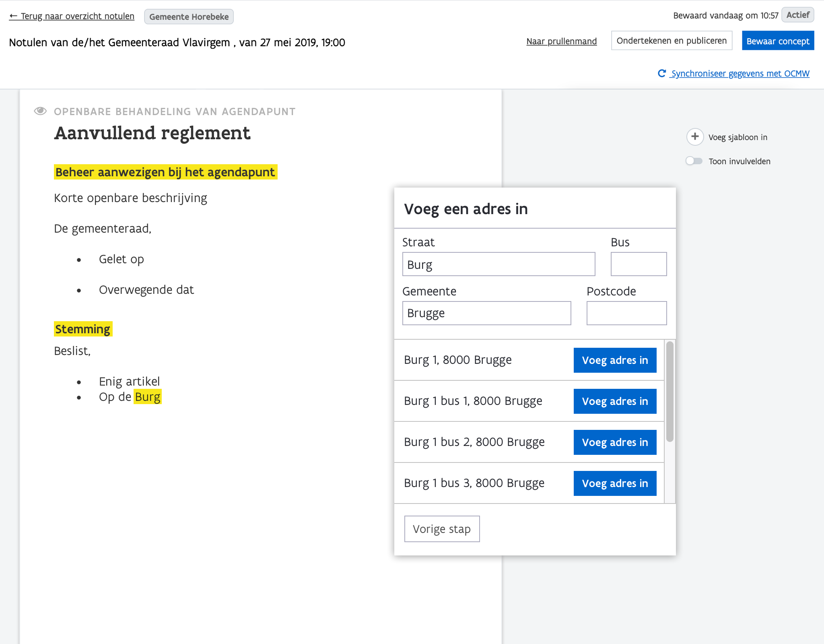Click the highlighted Stemming text
Screen dimensions: 824x644
[83, 329]
